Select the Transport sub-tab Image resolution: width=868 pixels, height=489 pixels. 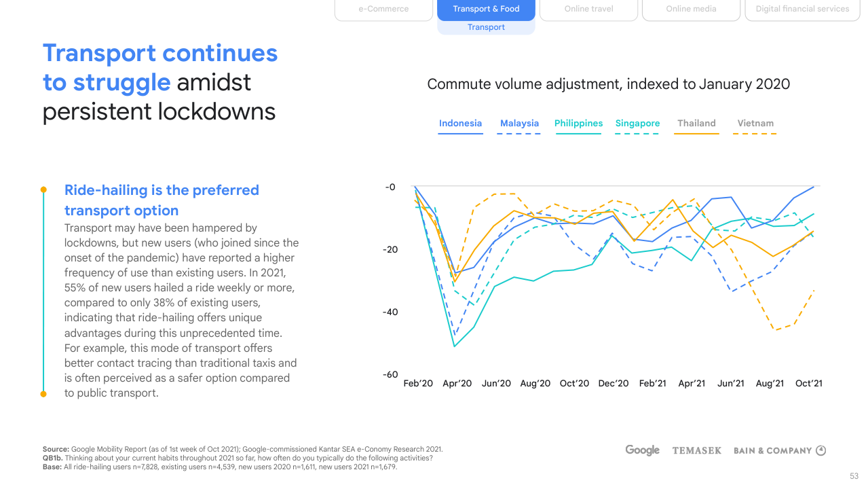tap(486, 27)
